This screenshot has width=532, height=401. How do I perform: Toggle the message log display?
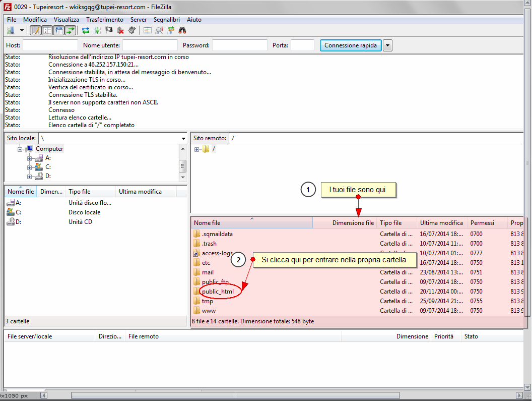(x=36, y=30)
